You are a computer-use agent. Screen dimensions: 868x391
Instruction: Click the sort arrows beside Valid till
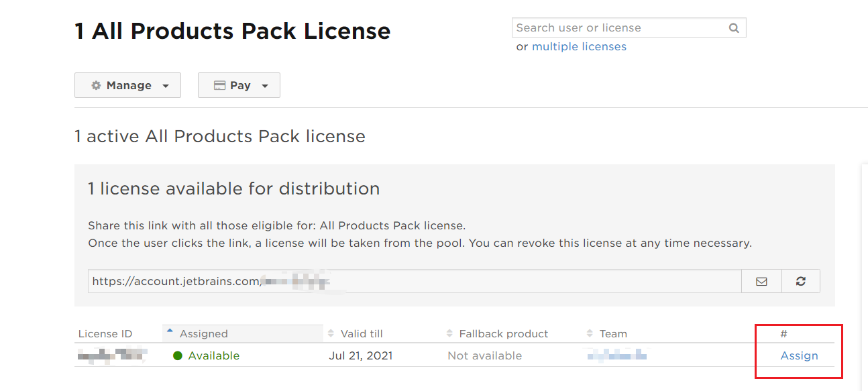click(331, 334)
